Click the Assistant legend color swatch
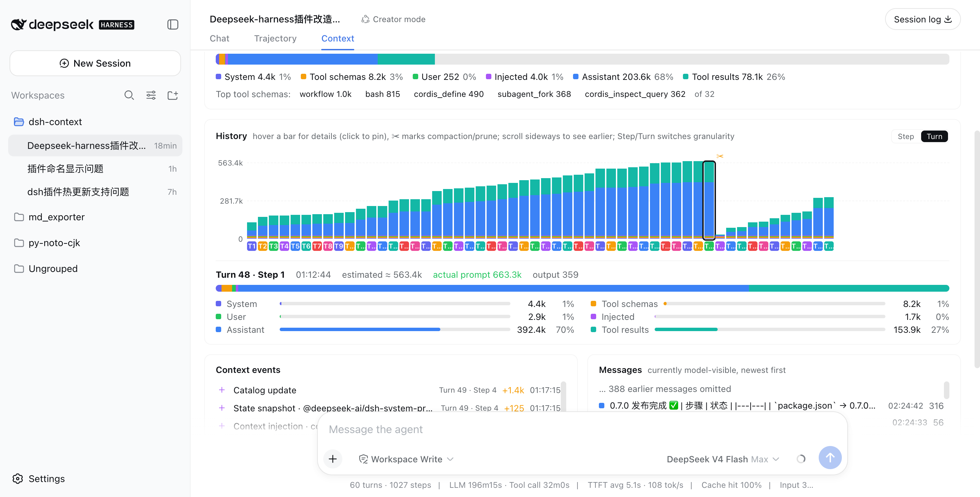 pos(576,76)
